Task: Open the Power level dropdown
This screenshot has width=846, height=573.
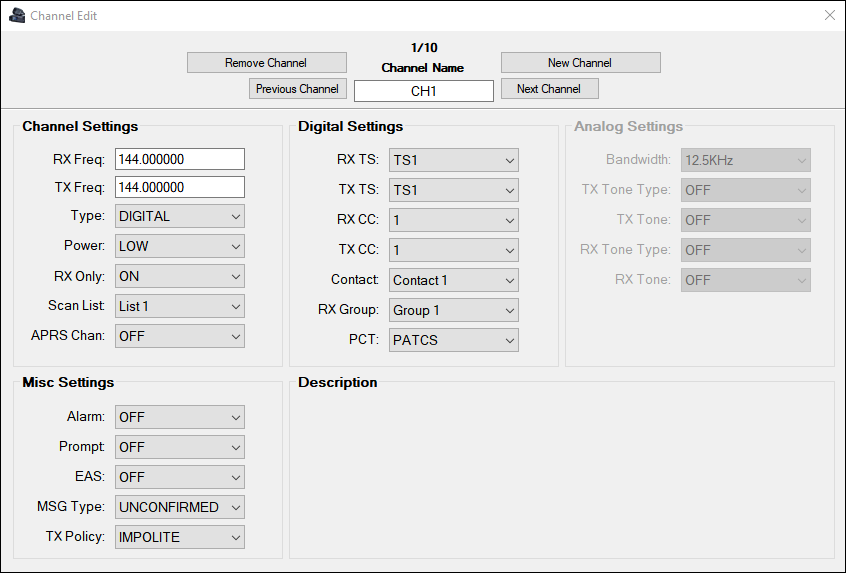Action: tap(180, 246)
